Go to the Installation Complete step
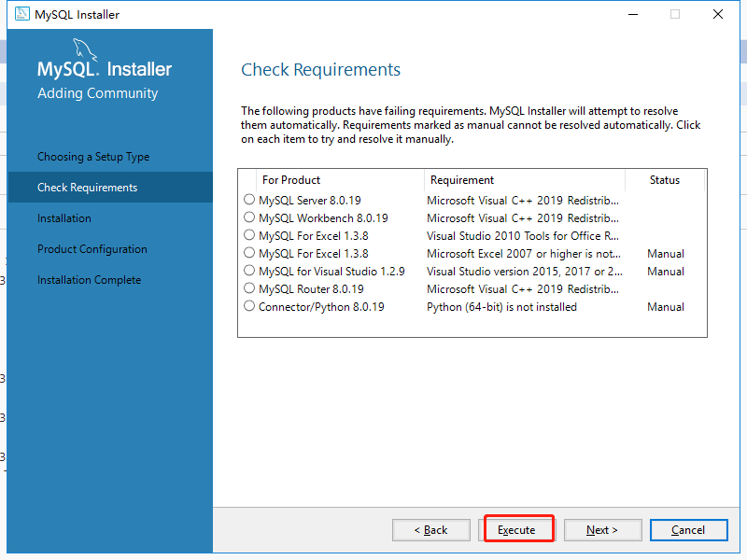Viewport: 747px width, 560px height. coord(89,280)
